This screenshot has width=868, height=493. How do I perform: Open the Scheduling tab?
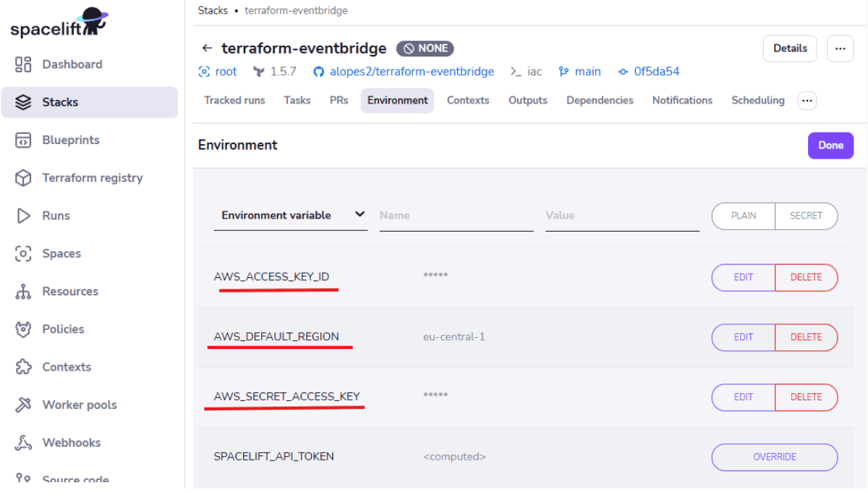(x=758, y=101)
